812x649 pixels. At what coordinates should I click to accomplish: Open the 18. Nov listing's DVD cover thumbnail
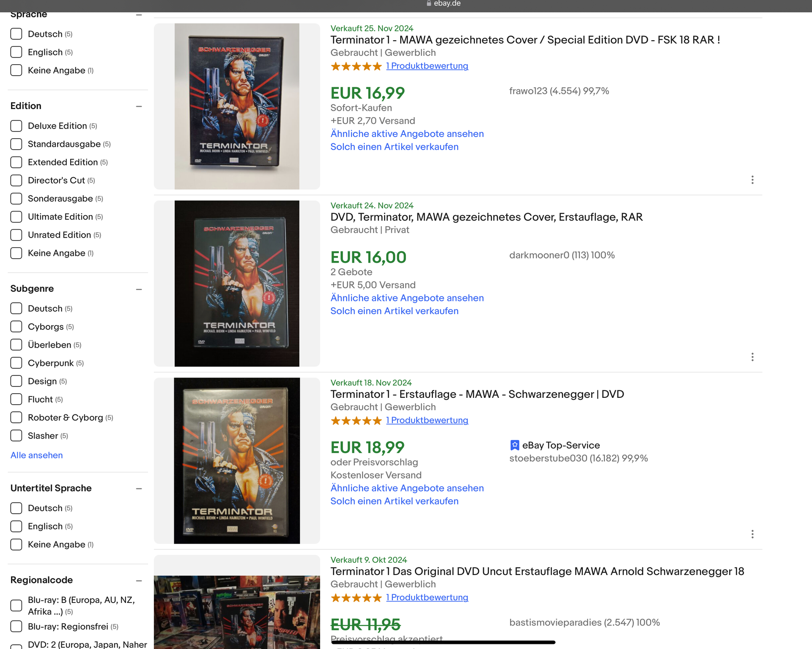coord(237,460)
